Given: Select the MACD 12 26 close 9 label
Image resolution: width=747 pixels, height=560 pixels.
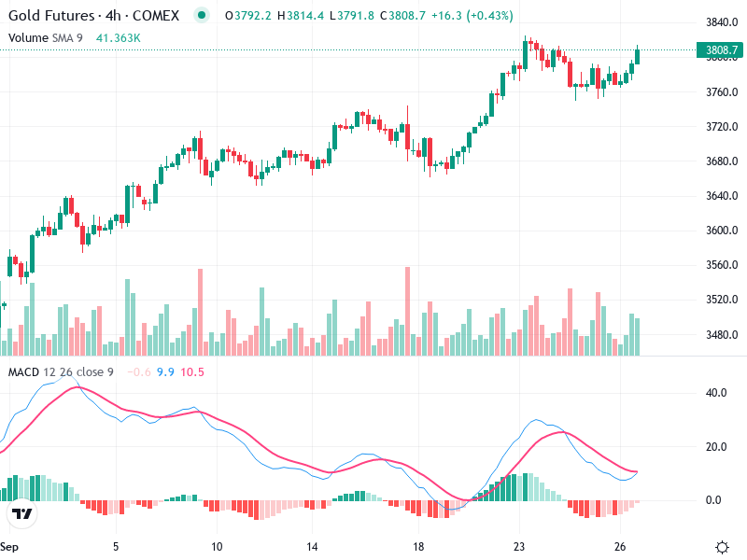Looking at the screenshot, I should (x=61, y=371).
